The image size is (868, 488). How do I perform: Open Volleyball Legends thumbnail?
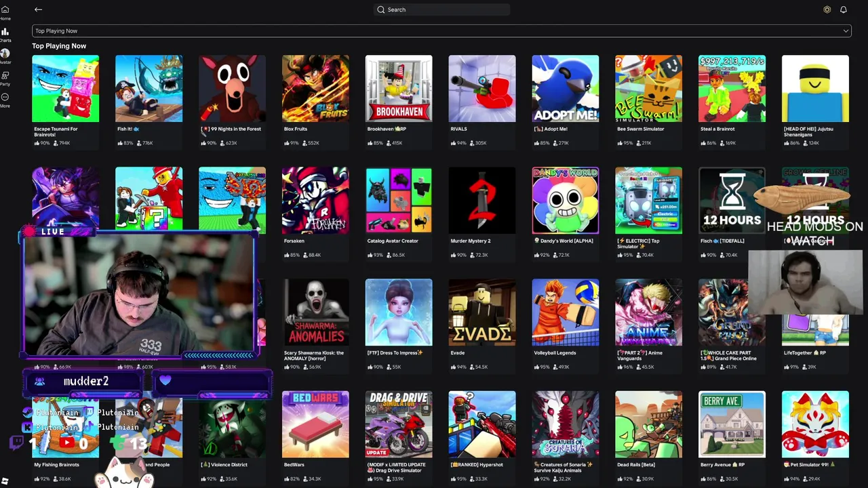tap(566, 312)
